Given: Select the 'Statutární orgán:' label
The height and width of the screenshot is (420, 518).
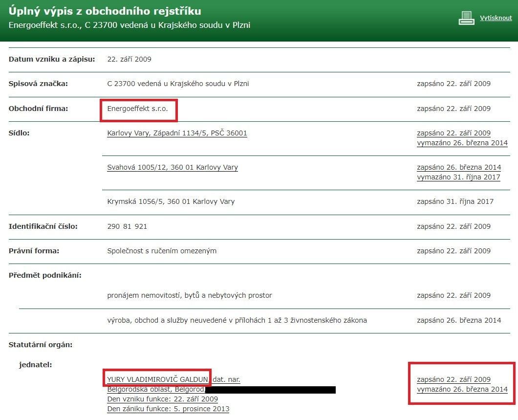Looking at the screenshot, I should point(40,345).
